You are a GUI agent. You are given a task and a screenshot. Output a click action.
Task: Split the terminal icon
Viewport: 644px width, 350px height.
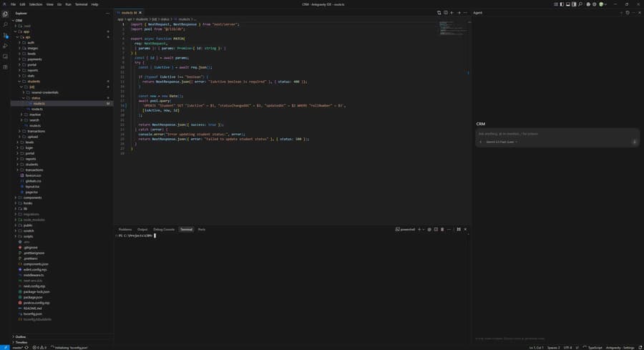[436, 229]
